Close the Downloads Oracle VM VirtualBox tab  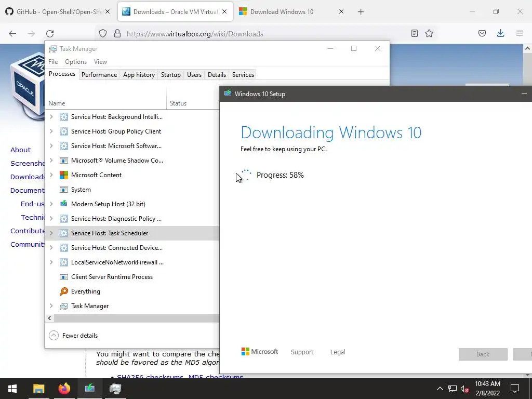pyautogui.click(x=224, y=11)
